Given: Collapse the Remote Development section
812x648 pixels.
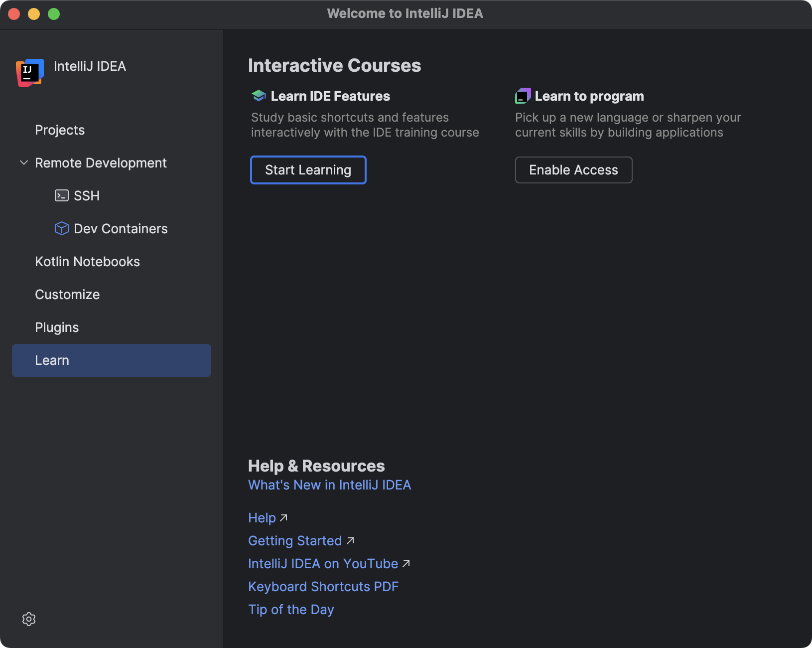Looking at the screenshot, I should click(23, 162).
